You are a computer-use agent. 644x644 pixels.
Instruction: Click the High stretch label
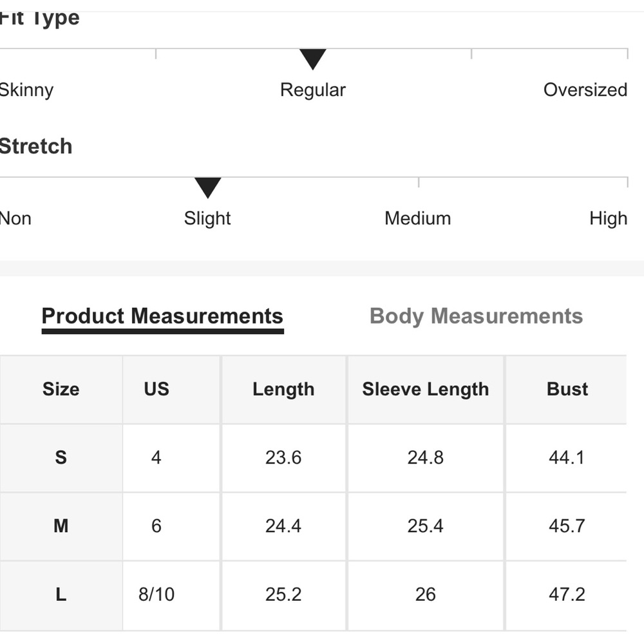point(608,218)
